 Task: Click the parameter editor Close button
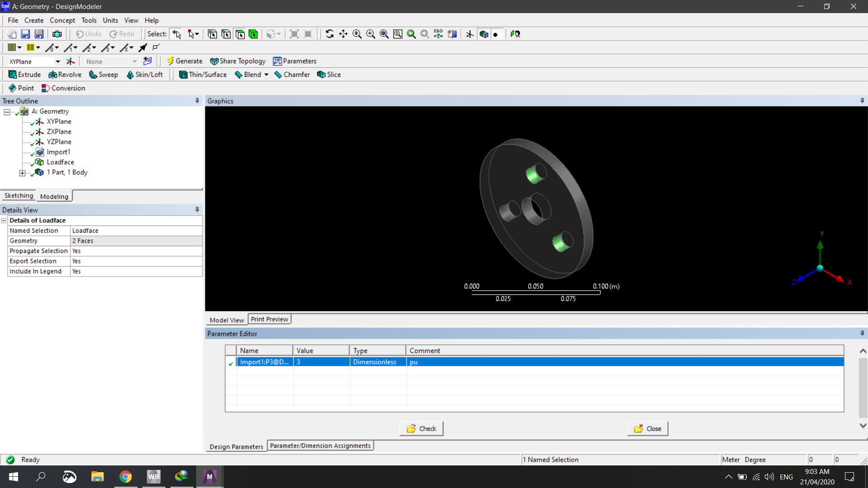click(647, 428)
